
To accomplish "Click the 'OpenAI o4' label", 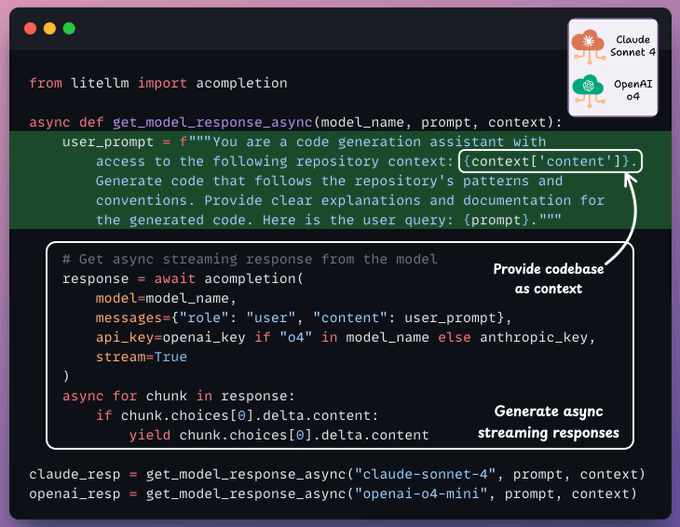I will 633,90.
